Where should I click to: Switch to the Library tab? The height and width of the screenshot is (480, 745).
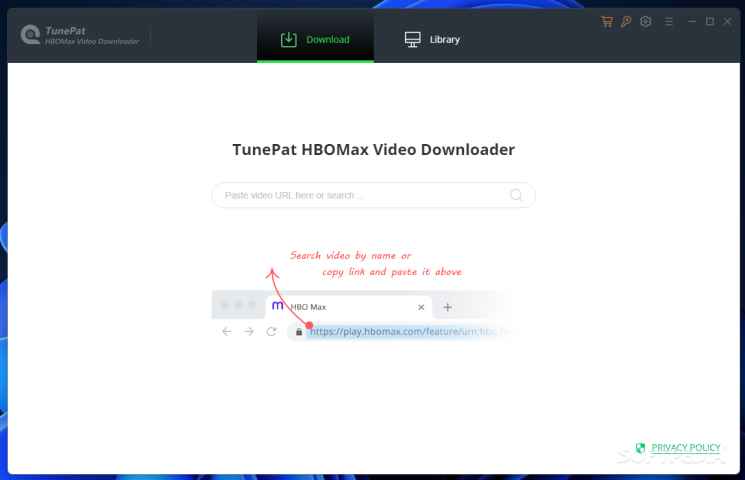click(432, 39)
